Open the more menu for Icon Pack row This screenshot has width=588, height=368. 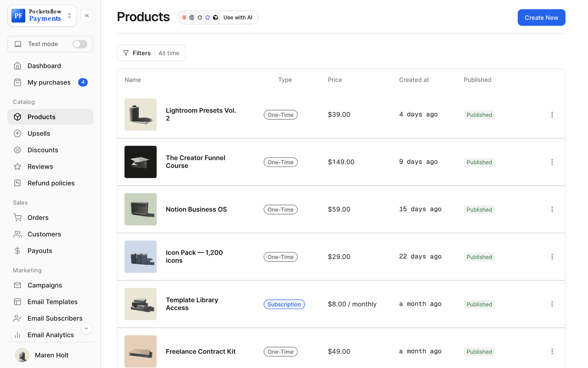552,257
